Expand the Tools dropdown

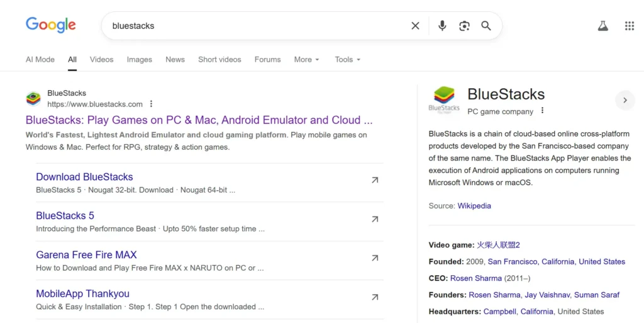[x=347, y=60]
